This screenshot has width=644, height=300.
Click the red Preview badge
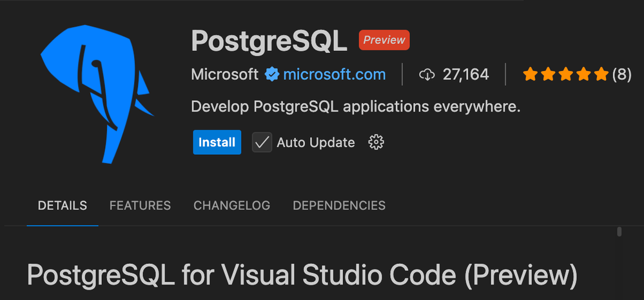(384, 40)
